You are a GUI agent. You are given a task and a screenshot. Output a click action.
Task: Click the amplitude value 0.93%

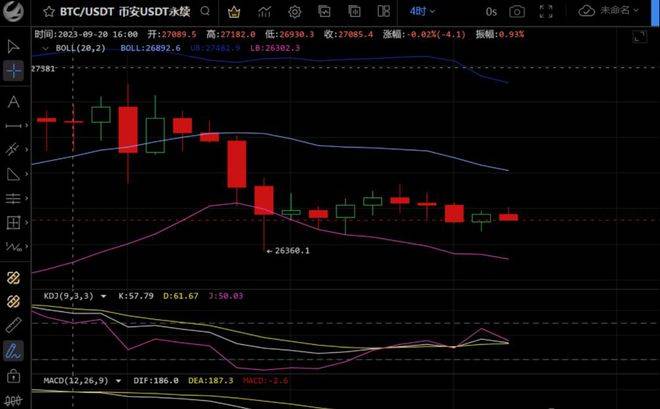(x=511, y=35)
